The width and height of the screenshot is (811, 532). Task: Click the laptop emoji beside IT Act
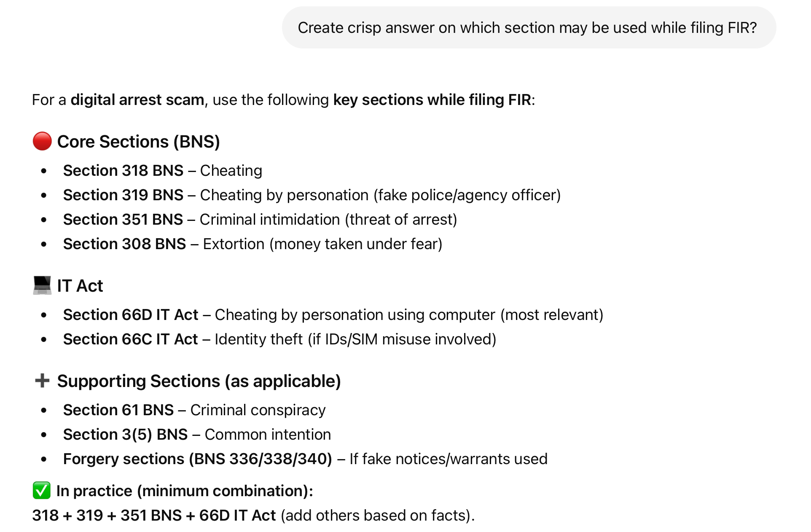[42, 285]
